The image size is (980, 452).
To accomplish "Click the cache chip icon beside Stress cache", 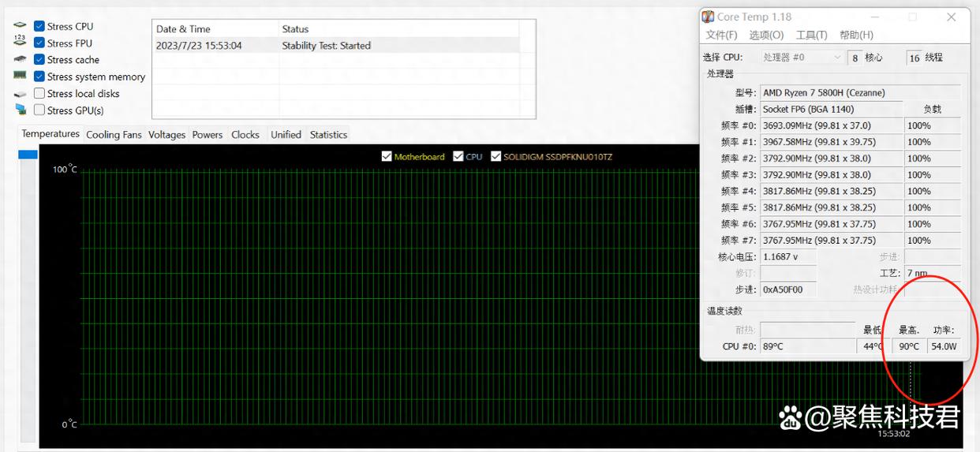I will pos(20,59).
